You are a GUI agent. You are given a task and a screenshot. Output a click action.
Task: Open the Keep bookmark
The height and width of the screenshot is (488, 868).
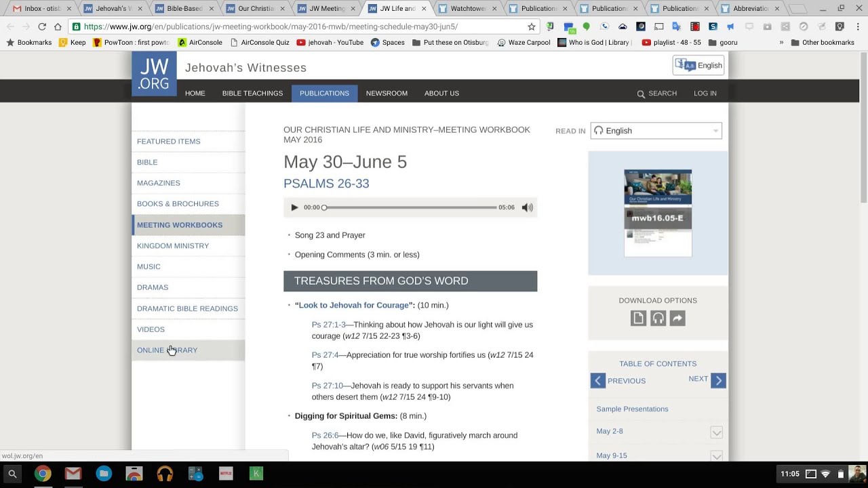(x=73, y=42)
